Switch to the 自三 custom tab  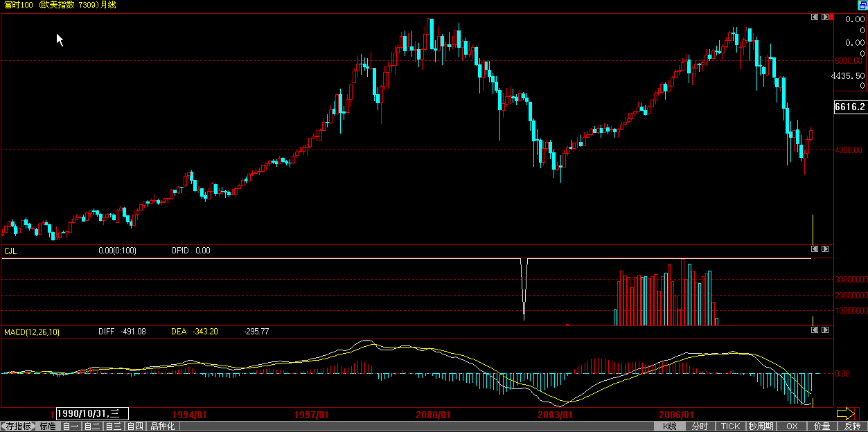click(x=113, y=426)
